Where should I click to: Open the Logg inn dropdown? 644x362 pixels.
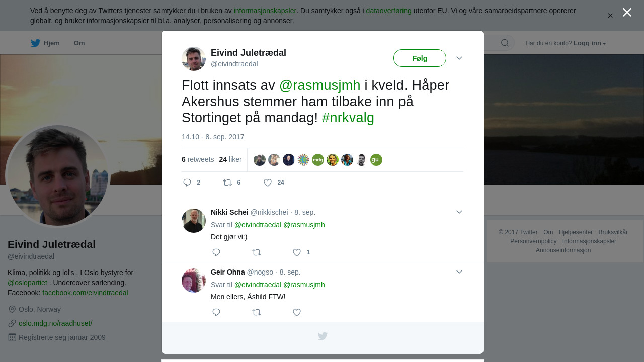coord(590,43)
